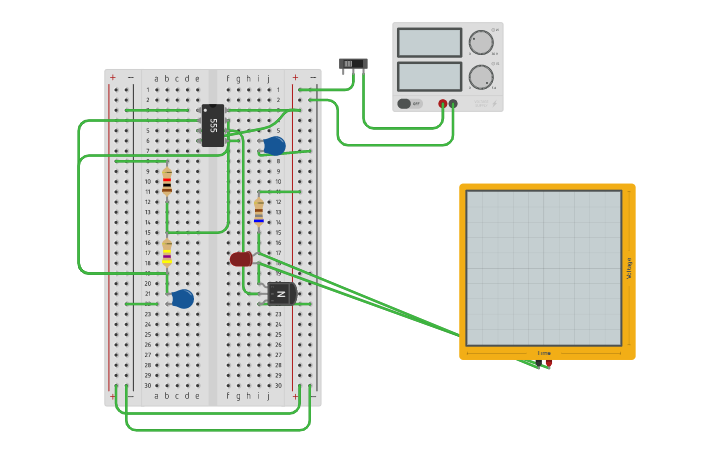Select the NPN transistor marked N
Screen dimensions: 725x453
pyautogui.click(x=282, y=294)
